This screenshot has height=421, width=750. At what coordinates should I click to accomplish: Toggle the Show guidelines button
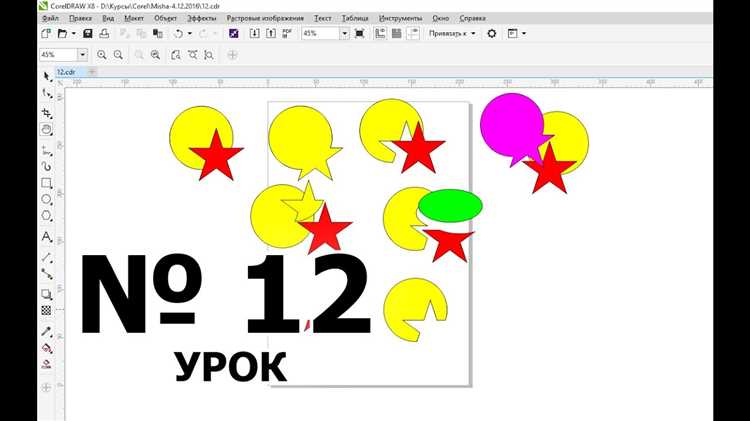pos(413,33)
